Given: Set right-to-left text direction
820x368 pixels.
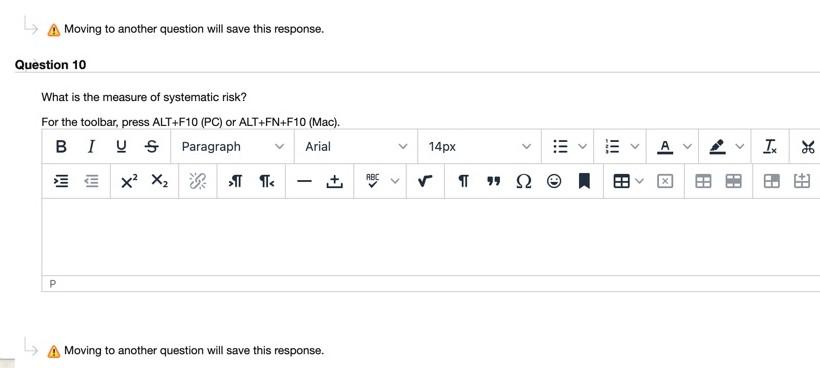Looking at the screenshot, I should tap(266, 181).
